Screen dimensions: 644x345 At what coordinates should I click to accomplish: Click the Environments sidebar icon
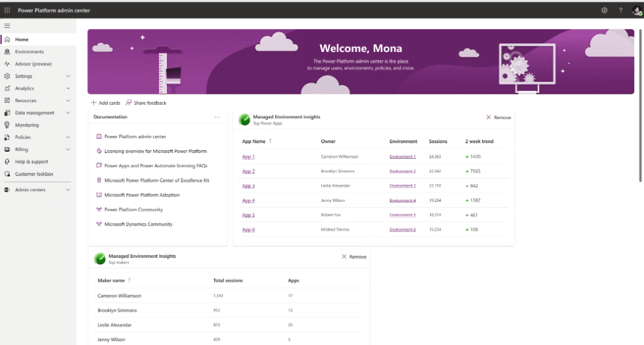pos(7,51)
